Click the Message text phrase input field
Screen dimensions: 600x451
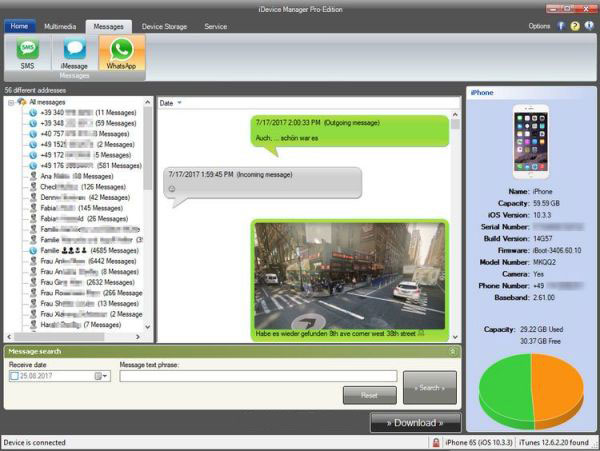pos(258,376)
